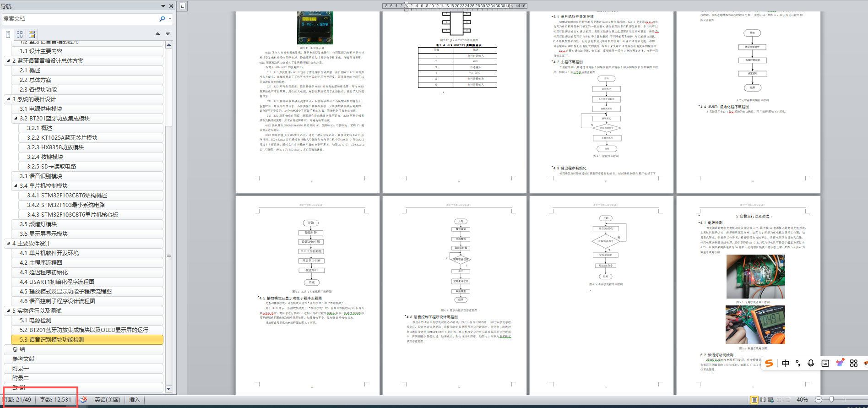Go to heading 4.6 语音控制子程序设计流程图
This screenshot has width=868, height=408.
[87, 301]
